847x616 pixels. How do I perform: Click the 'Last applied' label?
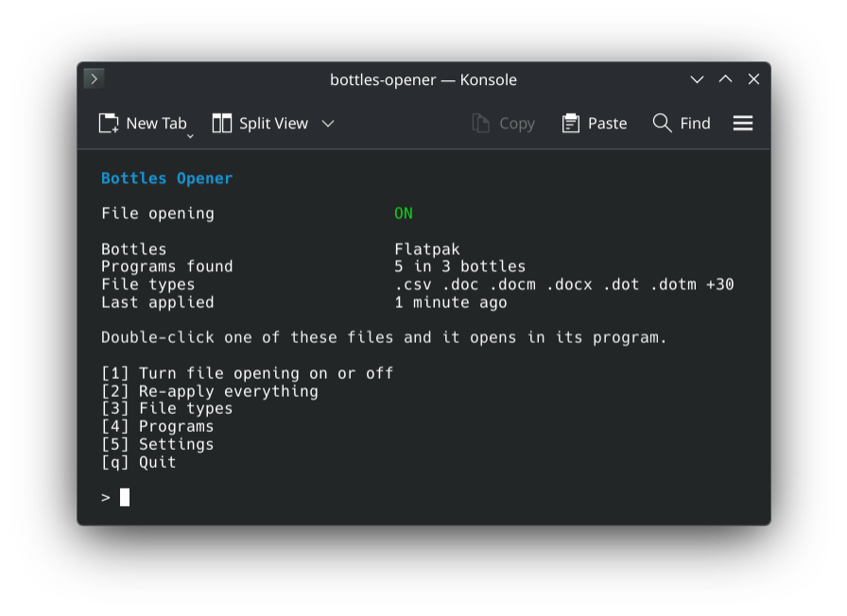click(158, 302)
